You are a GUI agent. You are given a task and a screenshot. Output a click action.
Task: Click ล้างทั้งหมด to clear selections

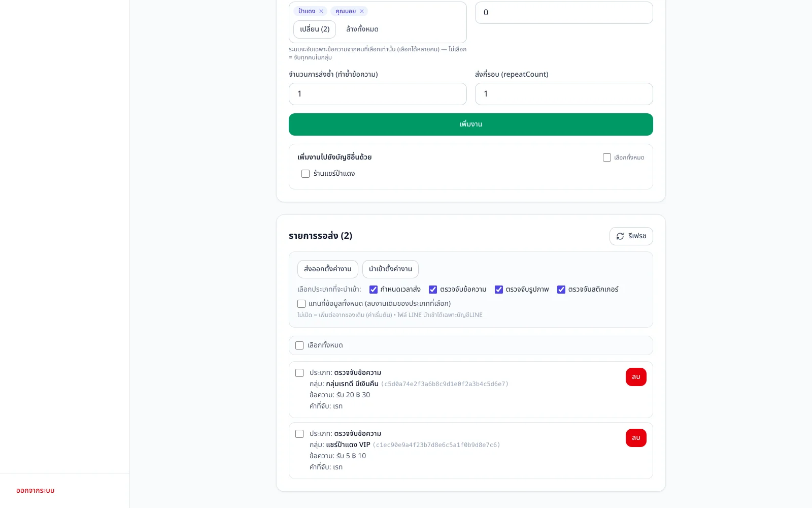click(x=362, y=29)
